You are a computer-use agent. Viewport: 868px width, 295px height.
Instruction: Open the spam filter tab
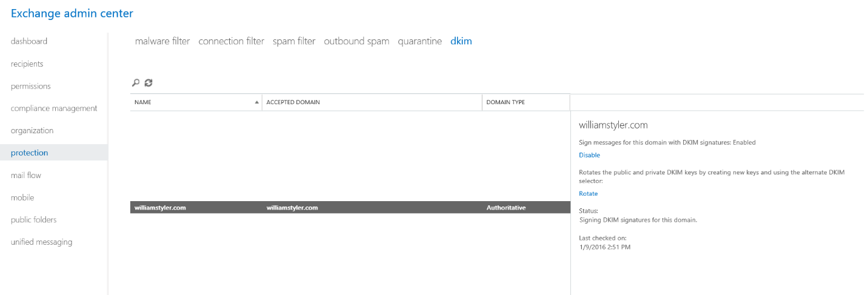(x=294, y=41)
